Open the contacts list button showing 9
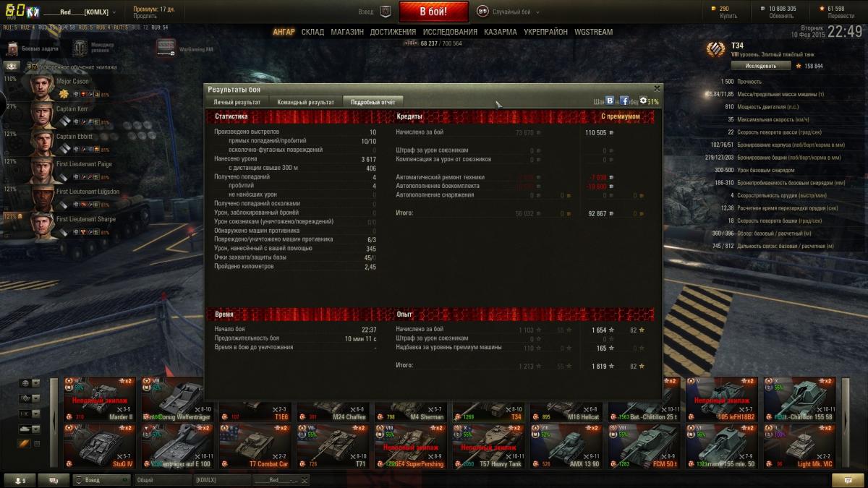Viewport: 868px width, 488px height. point(18,480)
